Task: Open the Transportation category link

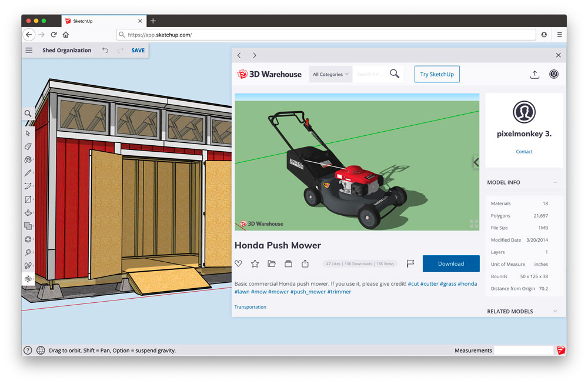Action: click(250, 307)
